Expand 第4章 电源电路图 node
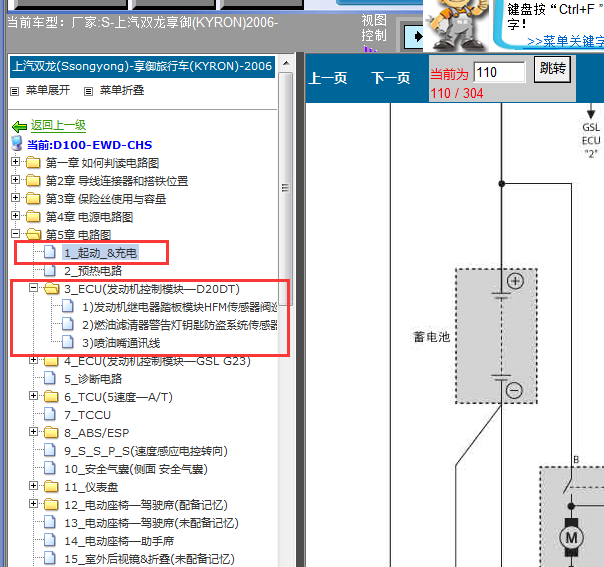The width and height of the screenshot is (604, 567). coord(15,215)
